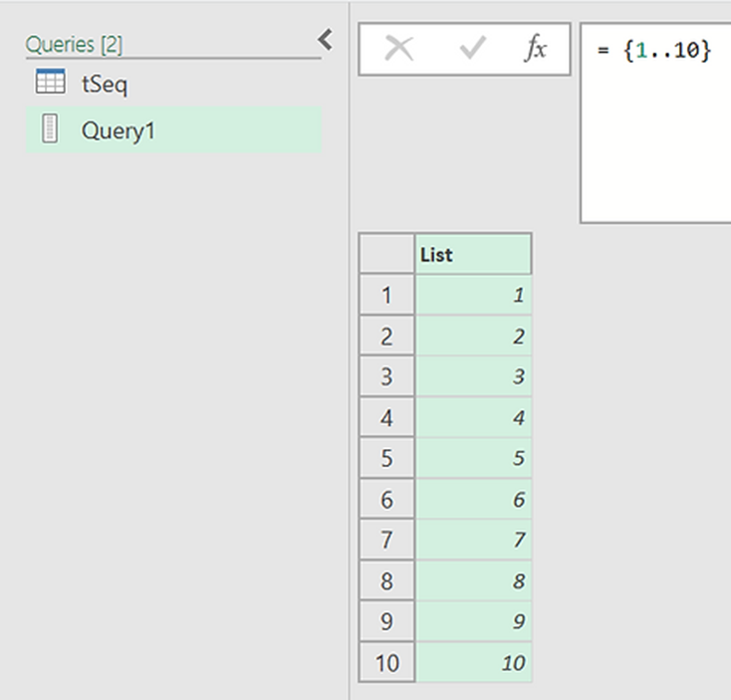
Task: Click the Query1 list icon
Action: pos(50,129)
